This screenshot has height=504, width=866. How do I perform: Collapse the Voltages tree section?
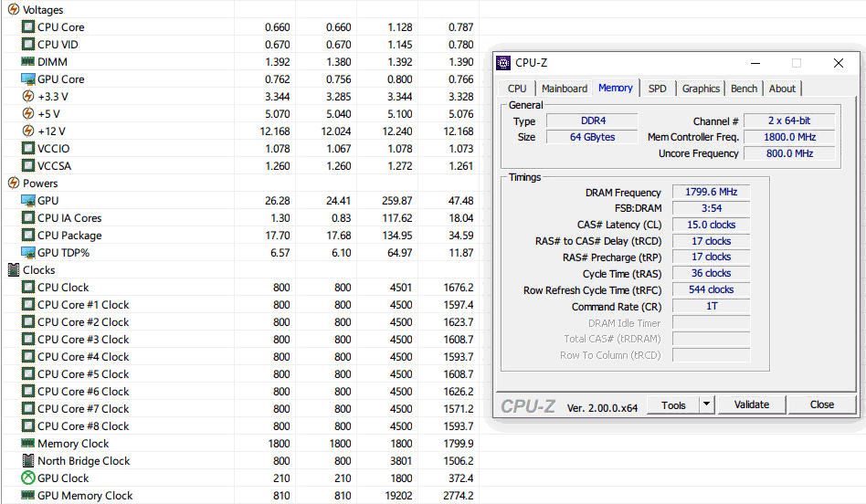point(14,9)
